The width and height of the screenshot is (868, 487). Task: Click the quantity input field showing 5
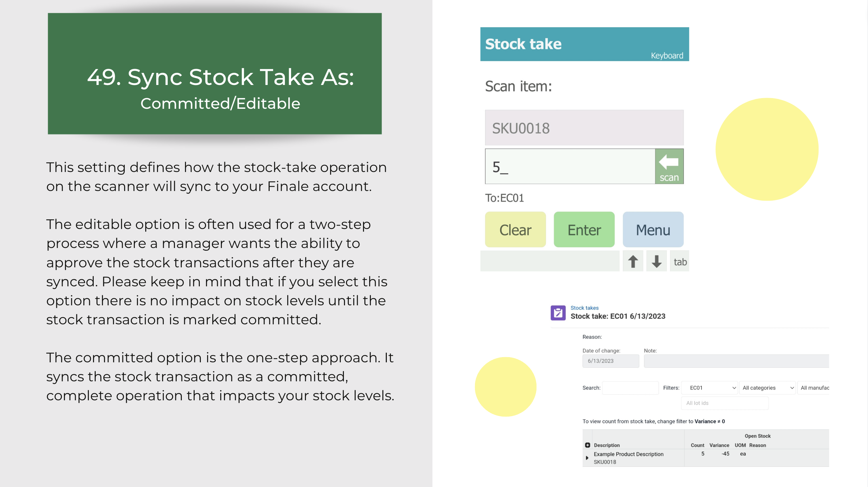[x=570, y=166]
